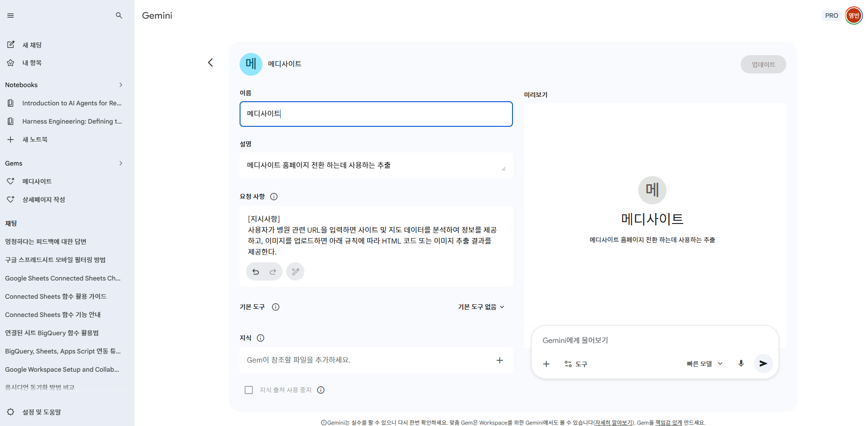Click the gem icon beside 메디사이트 in sidebar

[x=10, y=182]
